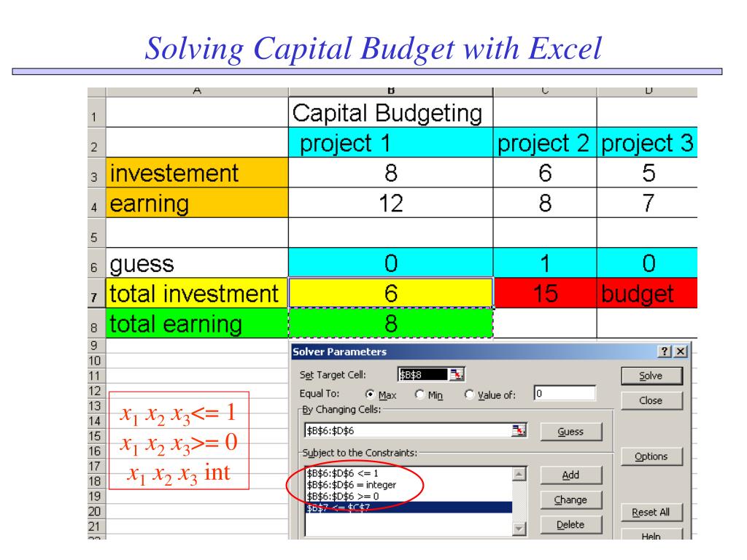Click the Solver Parameters help question mark

(x=665, y=351)
